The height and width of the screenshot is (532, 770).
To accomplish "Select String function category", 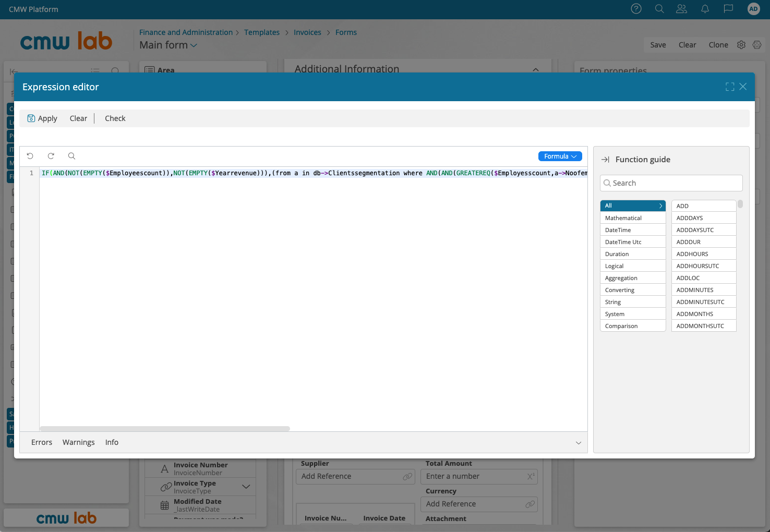I will 633,302.
